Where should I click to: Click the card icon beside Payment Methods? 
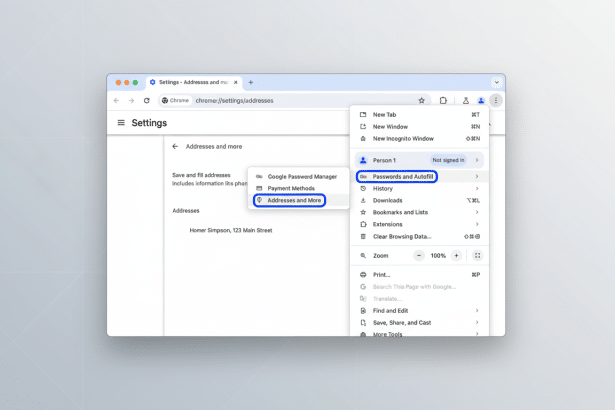point(259,188)
